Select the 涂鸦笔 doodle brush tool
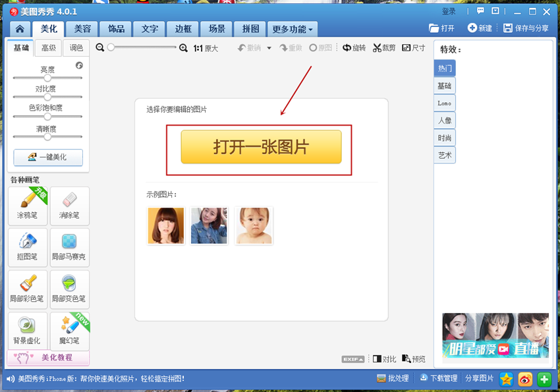This screenshot has height=392, width=560. pyautogui.click(x=28, y=206)
